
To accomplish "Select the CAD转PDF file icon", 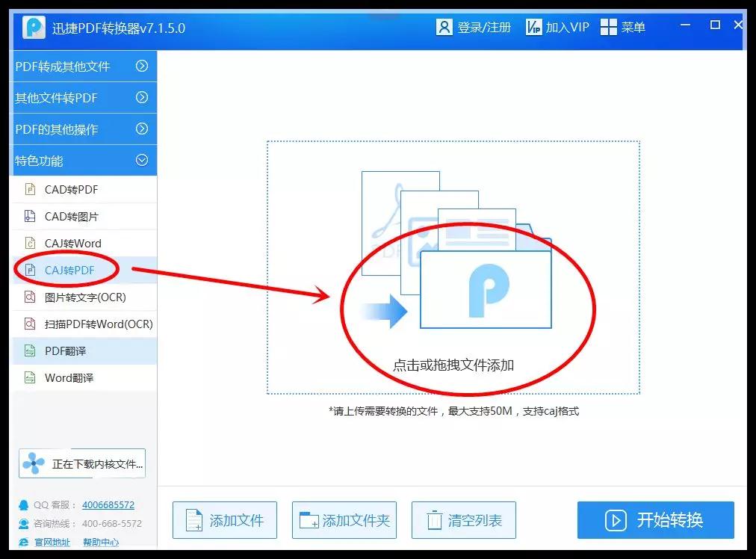I will 30,190.
